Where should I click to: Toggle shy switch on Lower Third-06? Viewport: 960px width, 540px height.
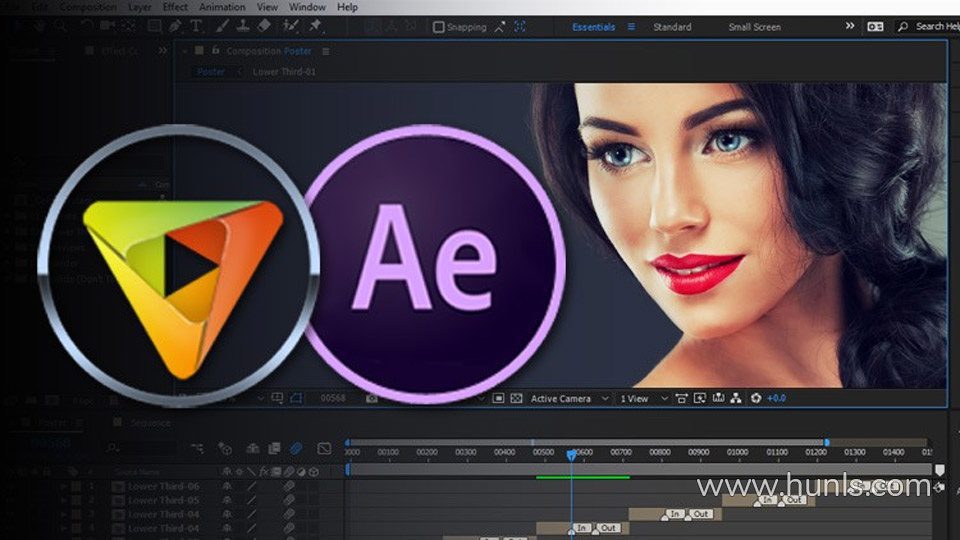[x=227, y=486]
